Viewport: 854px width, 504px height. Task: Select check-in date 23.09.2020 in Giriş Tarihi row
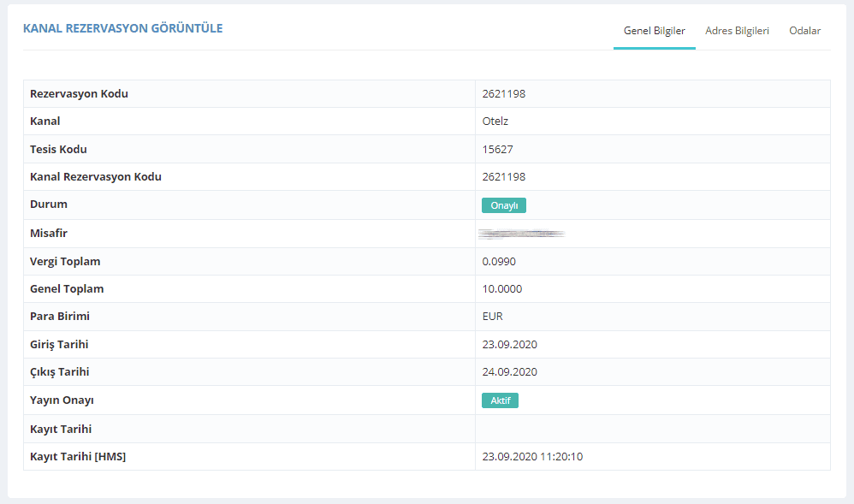click(510, 344)
